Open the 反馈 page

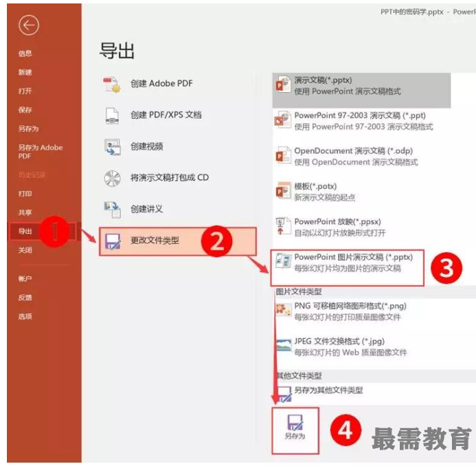(25, 298)
